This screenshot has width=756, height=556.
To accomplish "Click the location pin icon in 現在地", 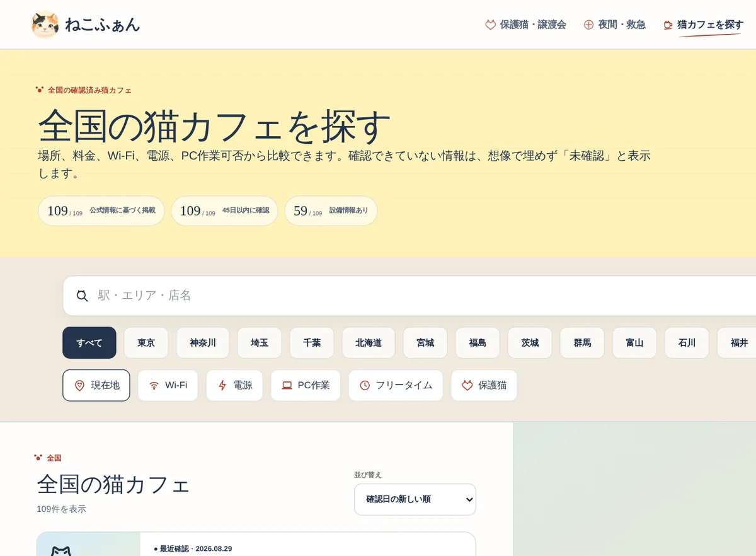I will pyautogui.click(x=79, y=385).
